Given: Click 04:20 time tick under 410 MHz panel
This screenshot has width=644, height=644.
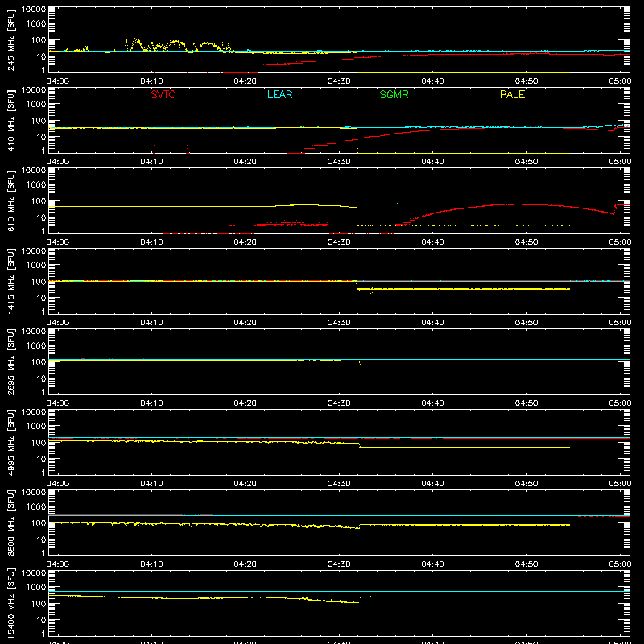Looking at the screenshot, I should (x=246, y=162).
